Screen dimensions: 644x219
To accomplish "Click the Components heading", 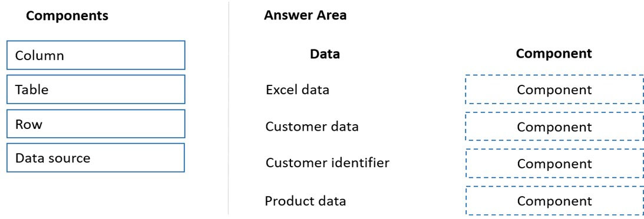I will pyautogui.click(x=67, y=16).
